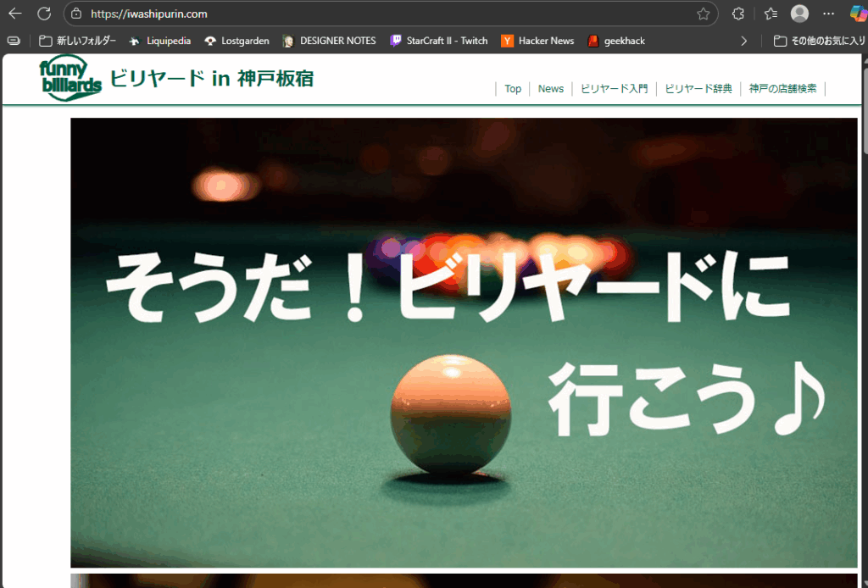
Task: Expand the bookmarks overflow chevron
Action: (x=744, y=41)
